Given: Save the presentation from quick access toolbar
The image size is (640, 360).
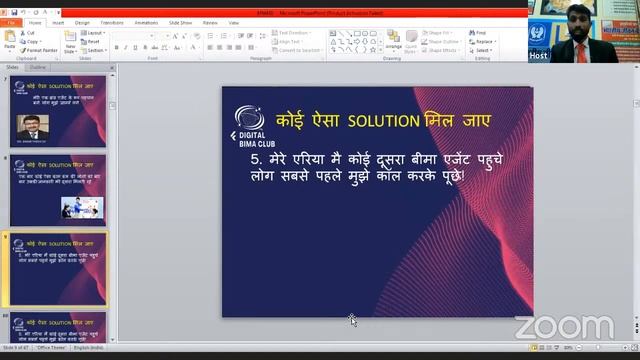Looking at the screenshot, I should [x=14, y=13].
